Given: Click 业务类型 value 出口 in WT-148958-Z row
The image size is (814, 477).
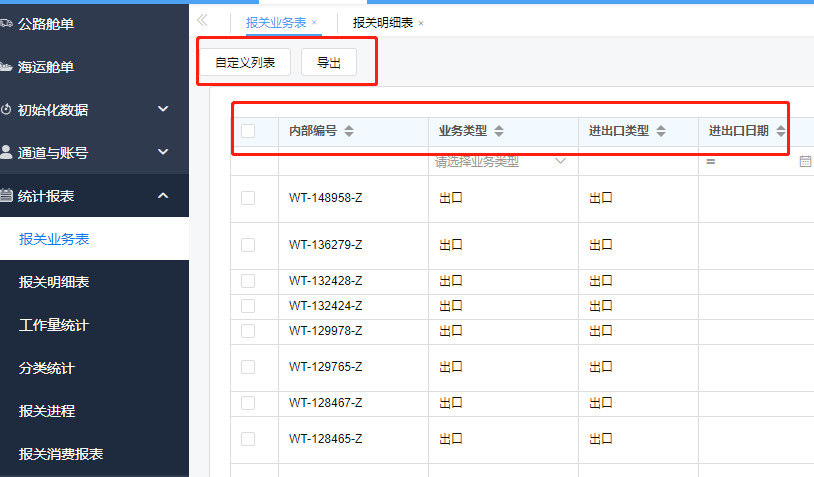Looking at the screenshot, I should coord(451,198).
